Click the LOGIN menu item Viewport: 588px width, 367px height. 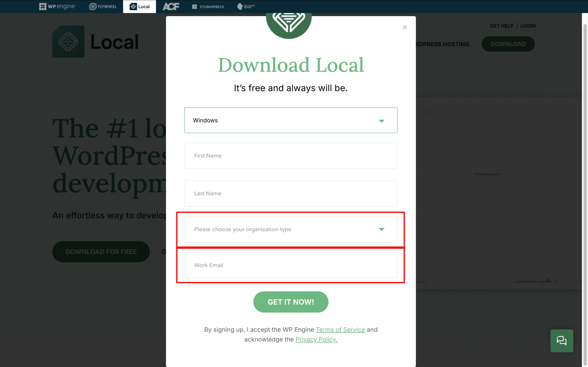pyautogui.click(x=528, y=26)
